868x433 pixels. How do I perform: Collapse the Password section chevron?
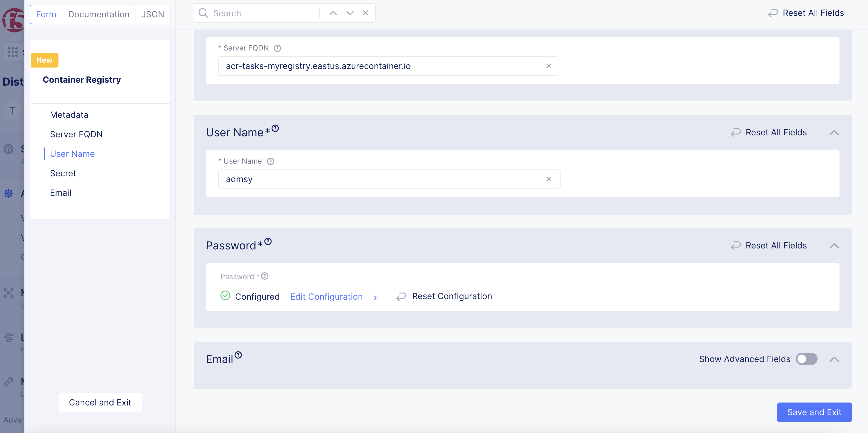click(x=834, y=246)
